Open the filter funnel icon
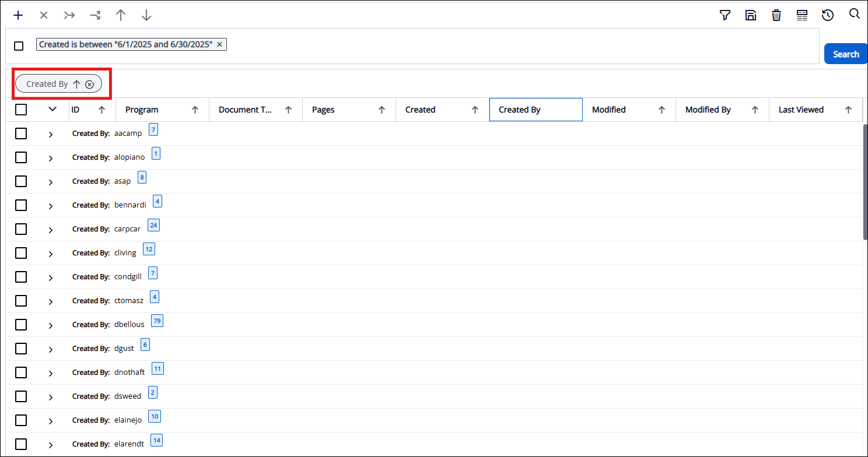This screenshot has width=868, height=457. [725, 15]
